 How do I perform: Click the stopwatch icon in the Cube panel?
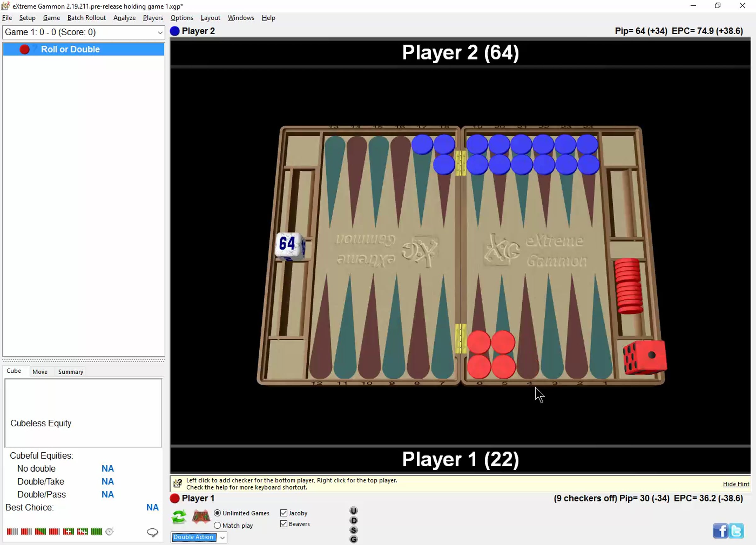pyautogui.click(x=109, y=531)
